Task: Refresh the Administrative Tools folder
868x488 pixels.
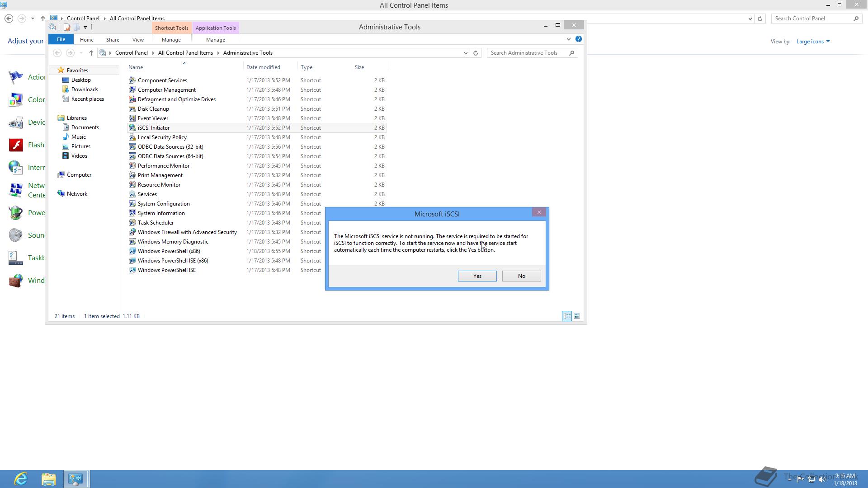Action: (x=476, y=53)
